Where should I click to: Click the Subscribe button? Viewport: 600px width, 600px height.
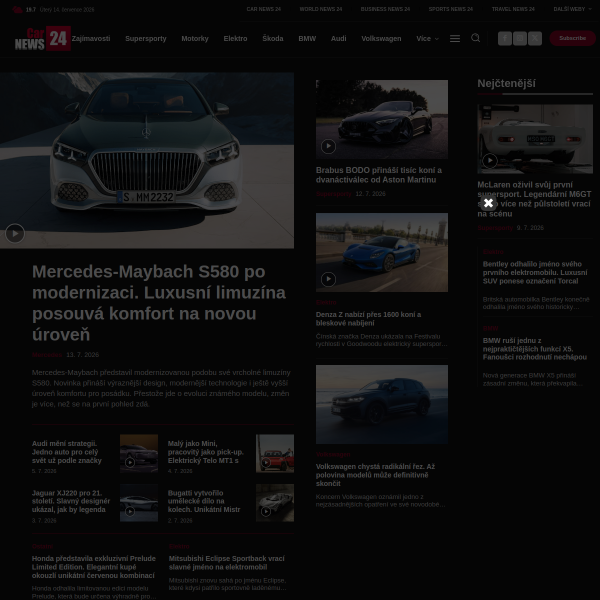[x=572, y=38]
